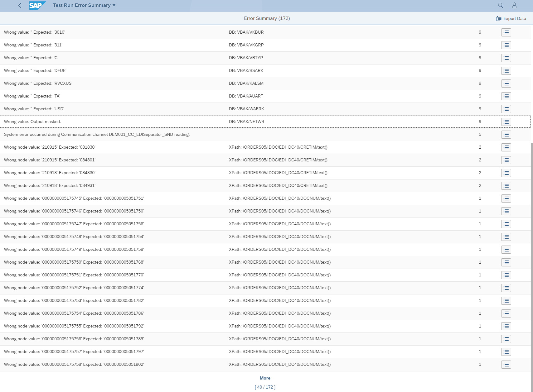Click the XPath CRETIM text for '084931' row

click(278, 185)
